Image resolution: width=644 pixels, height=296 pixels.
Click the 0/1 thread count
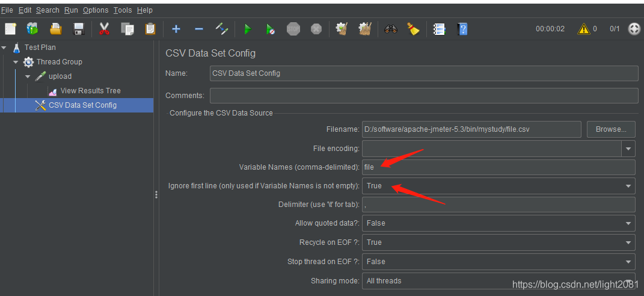click(x=615, y=29)
